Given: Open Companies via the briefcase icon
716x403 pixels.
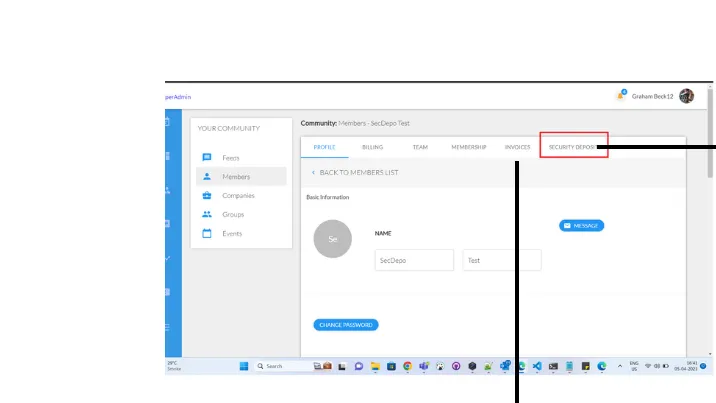Looking at the screenshot, I should 207,195.
